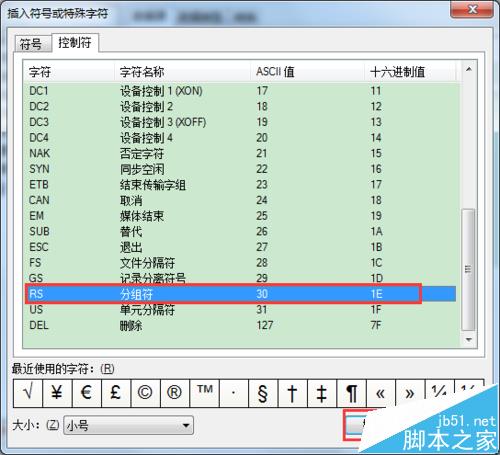Click the 十六进制值 column header

[410, 71]
